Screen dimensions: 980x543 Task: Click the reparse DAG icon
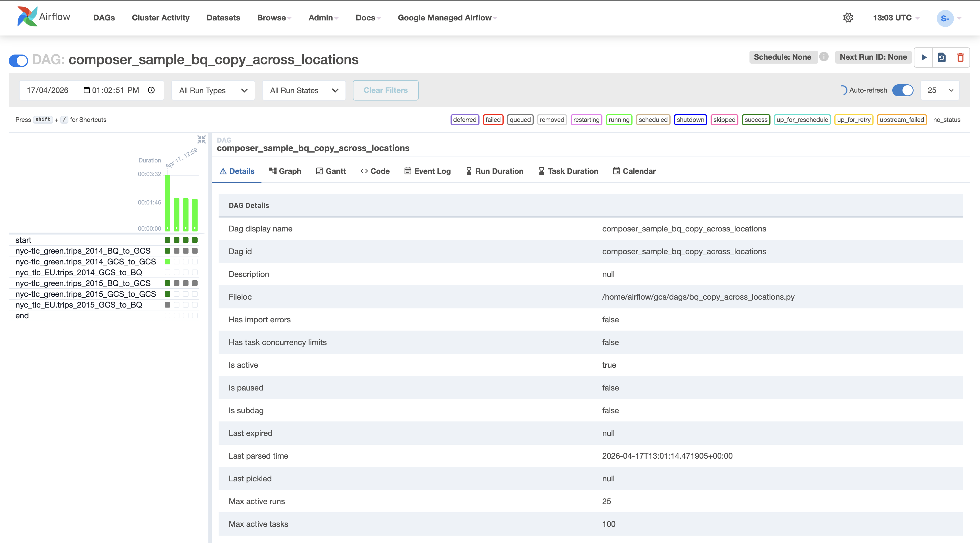(942, 57)
